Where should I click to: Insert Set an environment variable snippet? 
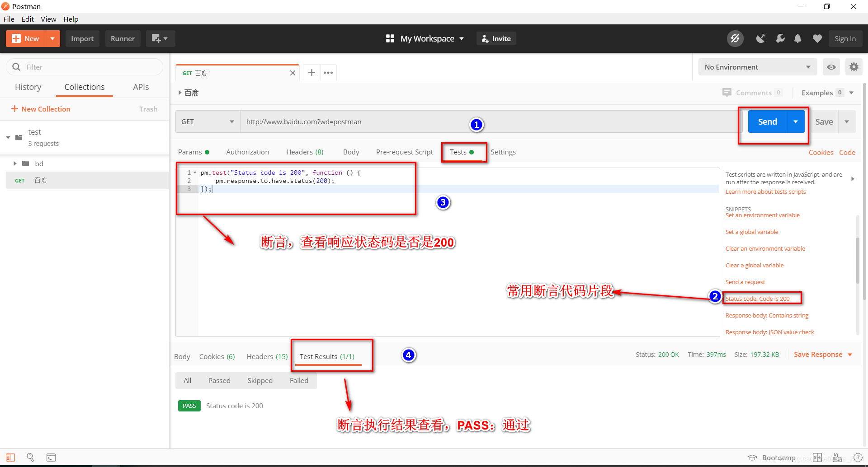point(762,215)
